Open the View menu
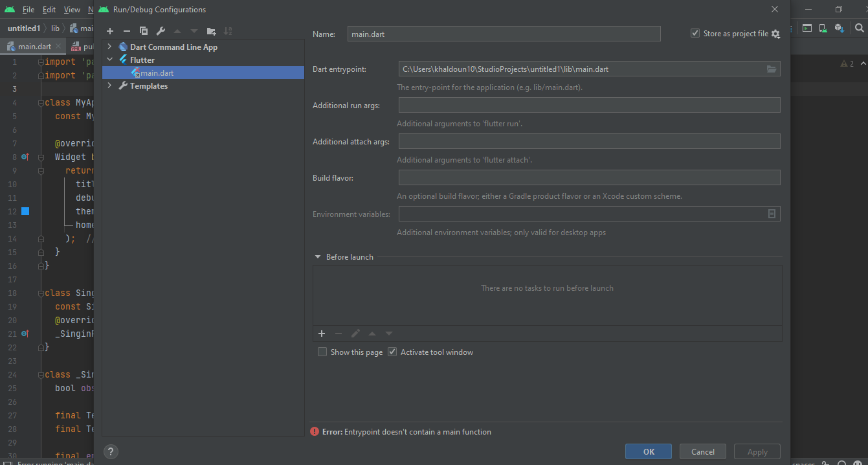 point(72,10)
